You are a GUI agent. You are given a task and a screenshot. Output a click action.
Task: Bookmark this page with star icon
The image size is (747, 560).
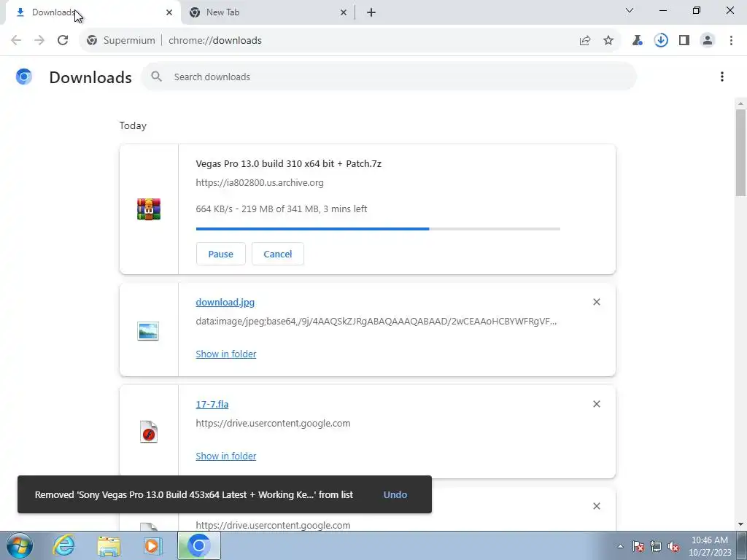(x=608, y=41)
